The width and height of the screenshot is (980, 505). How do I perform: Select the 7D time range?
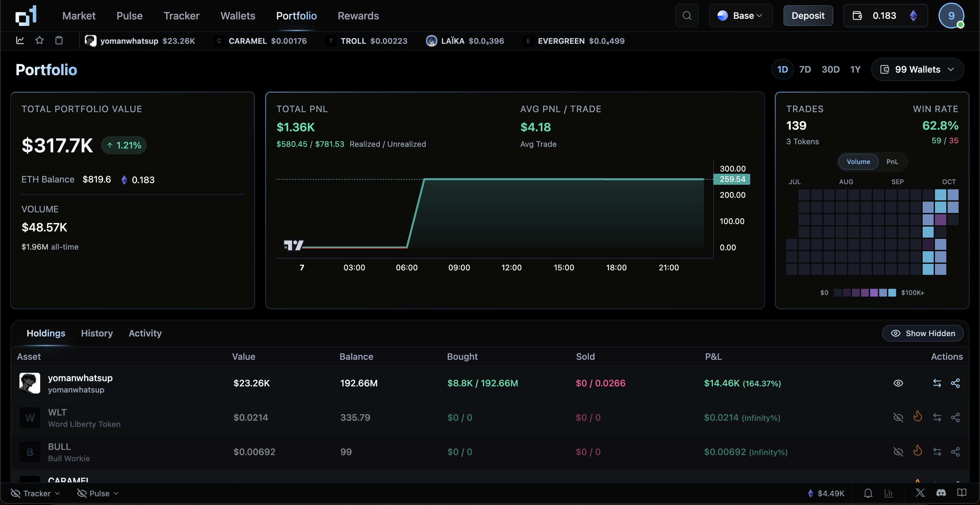click(x=805, y=69)
